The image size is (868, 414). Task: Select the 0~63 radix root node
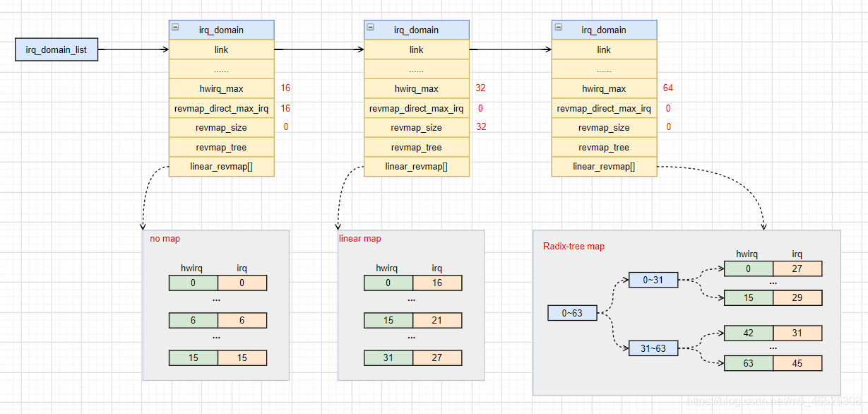tap(573, 312)
